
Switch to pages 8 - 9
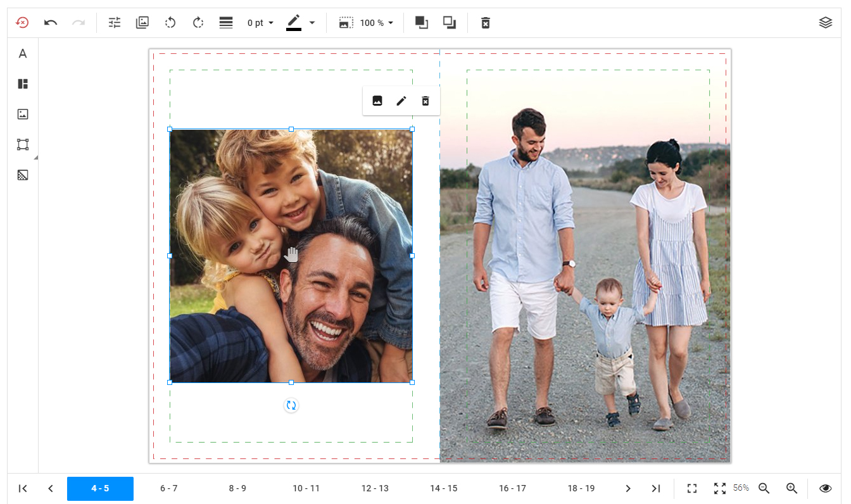[x=237, y=488]
